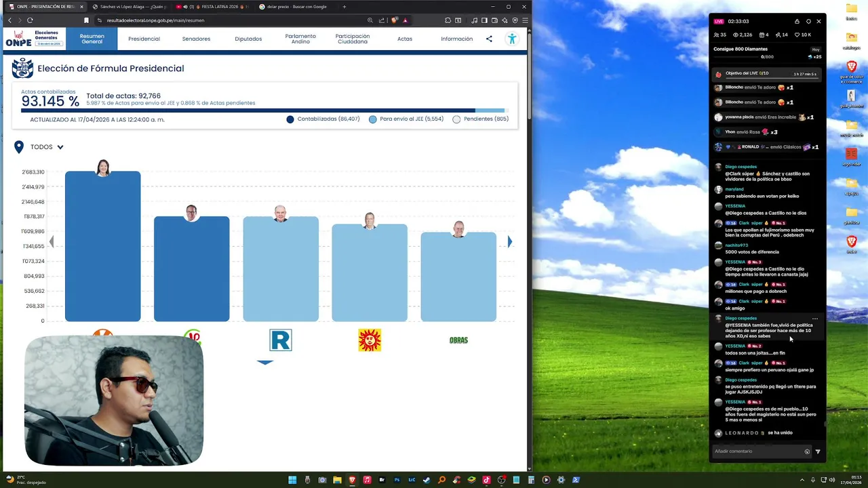Reload the page with the browser refresh button
This screenshot has height=488, width=868.
tap(30, 20)
